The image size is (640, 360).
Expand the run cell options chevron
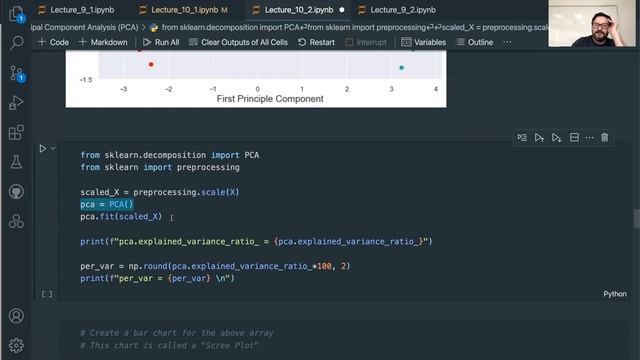coord(53,149)
